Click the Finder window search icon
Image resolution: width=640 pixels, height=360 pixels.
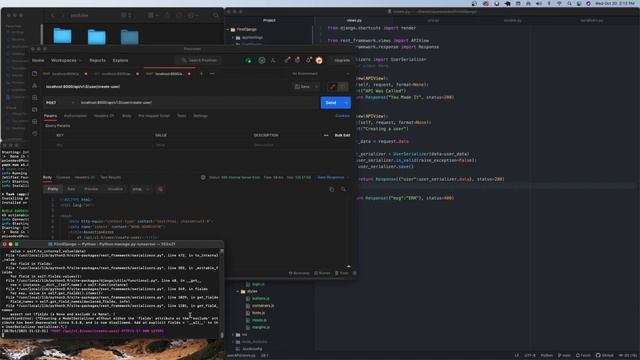[216, 16]
